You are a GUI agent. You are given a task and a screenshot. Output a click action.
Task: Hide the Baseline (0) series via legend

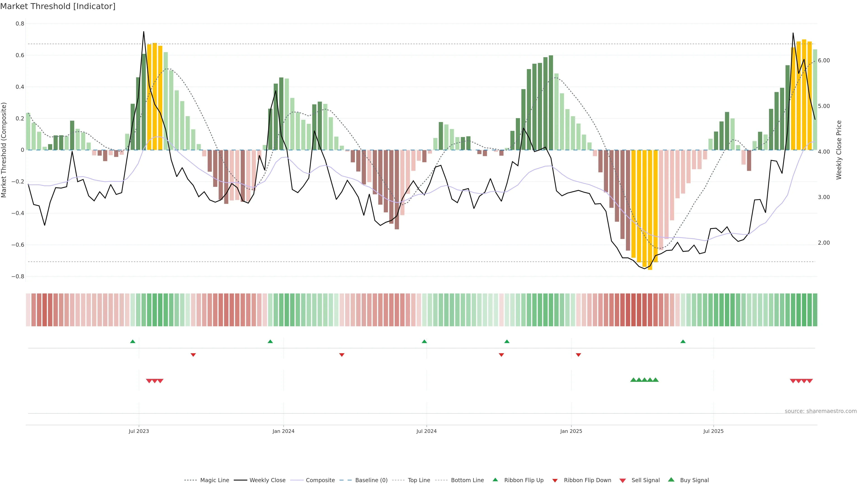(371, 480)
